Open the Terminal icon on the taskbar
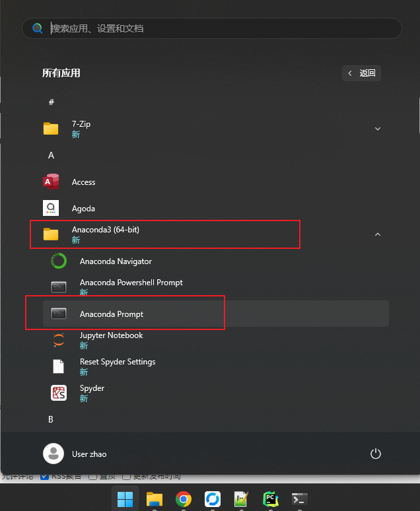 [x=300, y=499]
